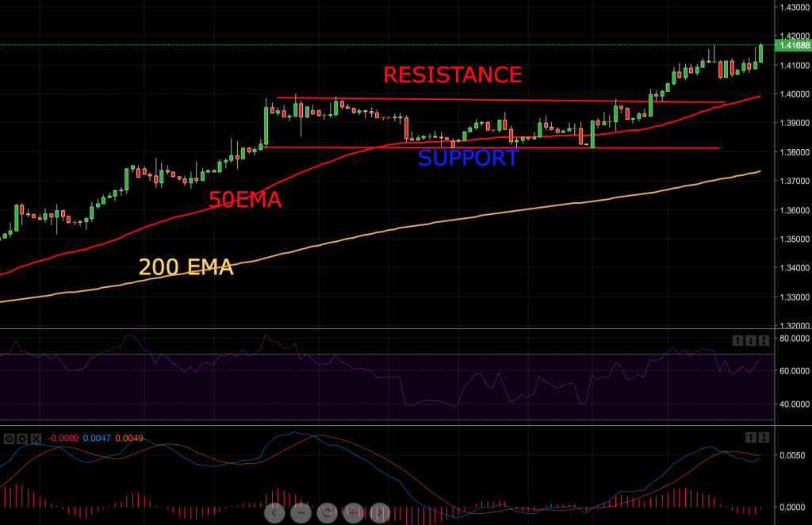812x525 pixels.
Task: Select the reset chart view icon
Action: click(327, 513)
